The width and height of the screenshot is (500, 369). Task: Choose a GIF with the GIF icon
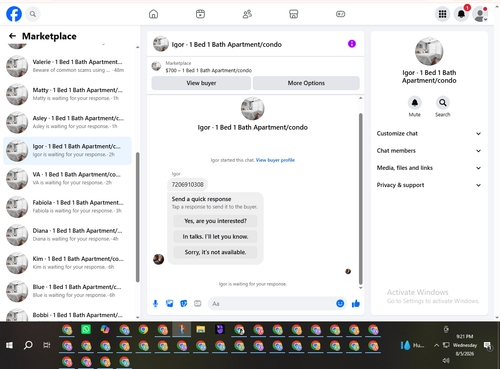click(x=198, y=303)
